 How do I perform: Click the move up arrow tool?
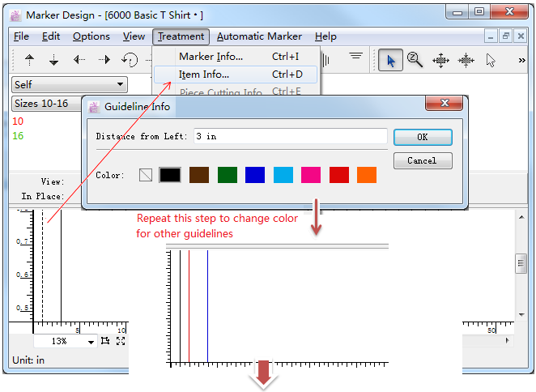click(30, 60)
